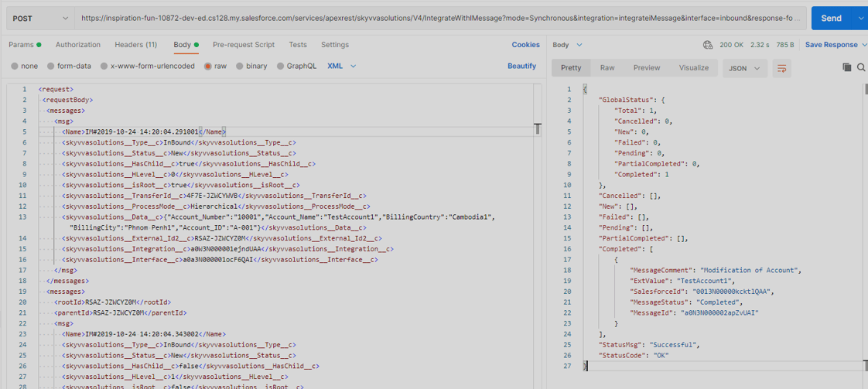Copy response body with copy icon
Viewport: 868px width, 389px height.
(x=846, y=68)
